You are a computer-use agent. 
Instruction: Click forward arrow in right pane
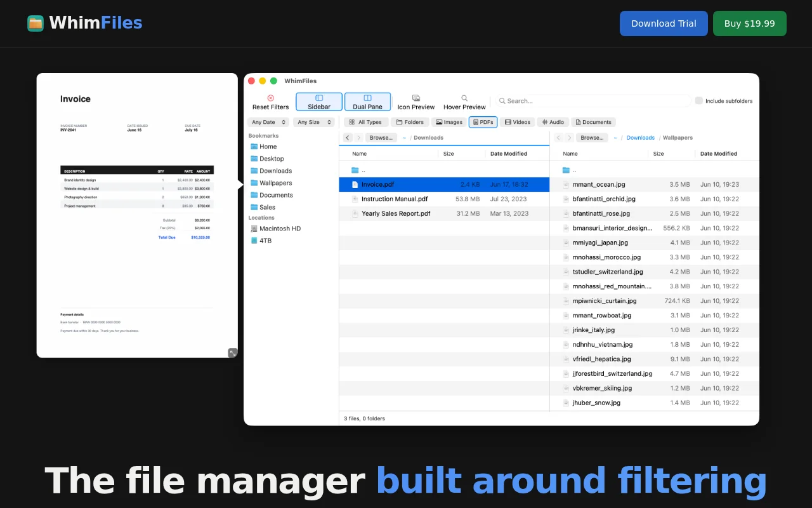pos(569,138)
